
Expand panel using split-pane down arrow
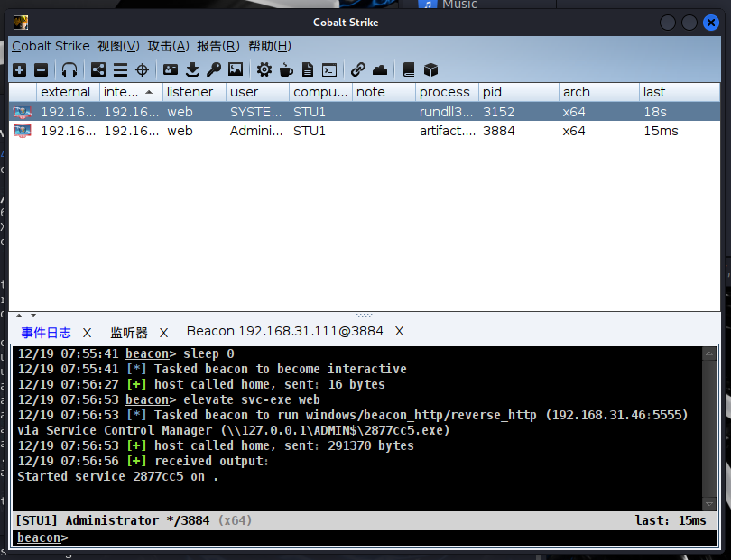click(x=33, y=316)
